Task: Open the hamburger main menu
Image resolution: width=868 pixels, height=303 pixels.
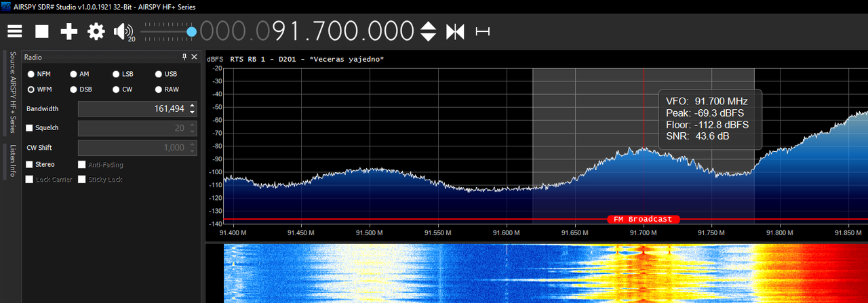Action: click(x=15, y=31)
